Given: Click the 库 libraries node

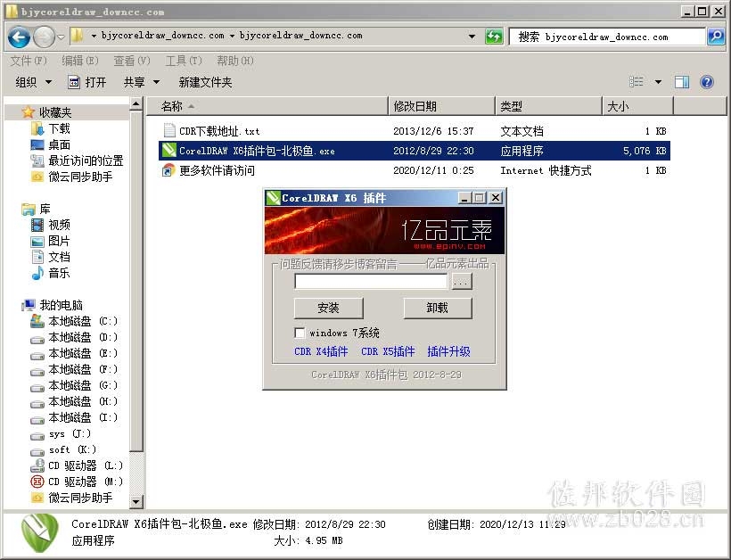Looking at the screenshot, I should pos(37,209).
